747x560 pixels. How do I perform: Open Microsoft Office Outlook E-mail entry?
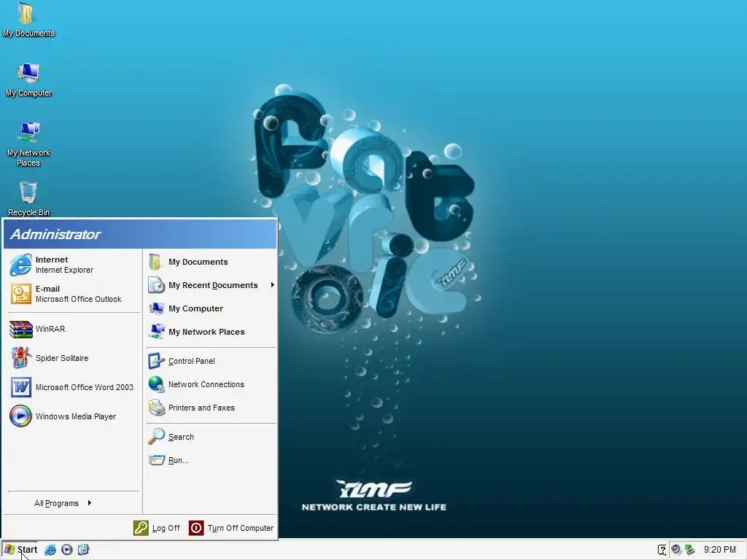pos(74,294)
